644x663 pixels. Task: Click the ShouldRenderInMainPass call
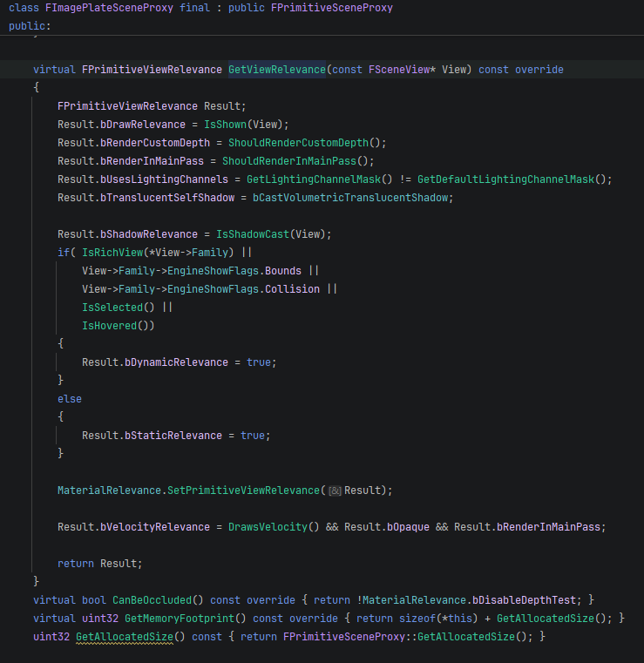pyautogui.click(x=289, y=161)
